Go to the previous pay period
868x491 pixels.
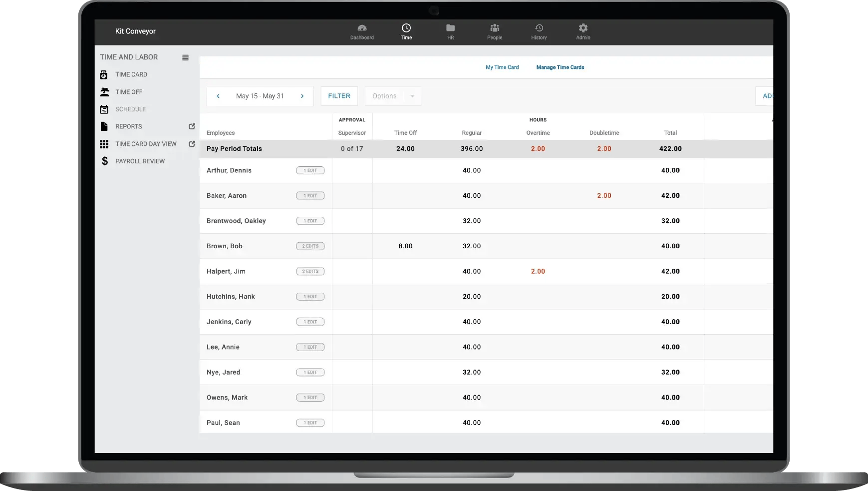click(x=218, y=96)
